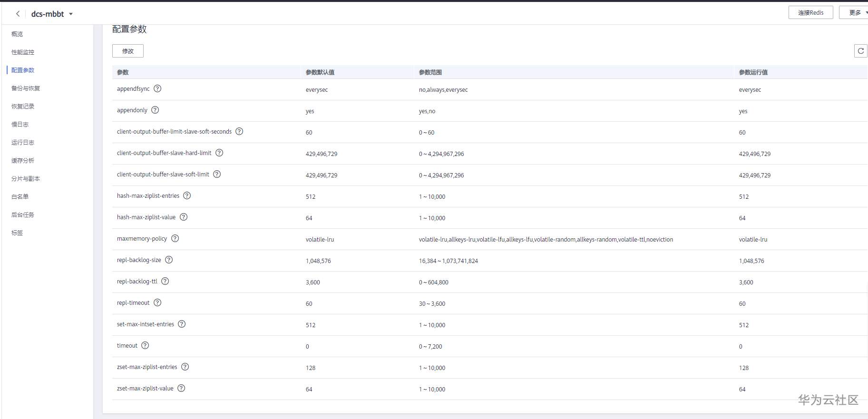Select the hash-max-ziplist-entries parameter name

[x=148, y=196]
